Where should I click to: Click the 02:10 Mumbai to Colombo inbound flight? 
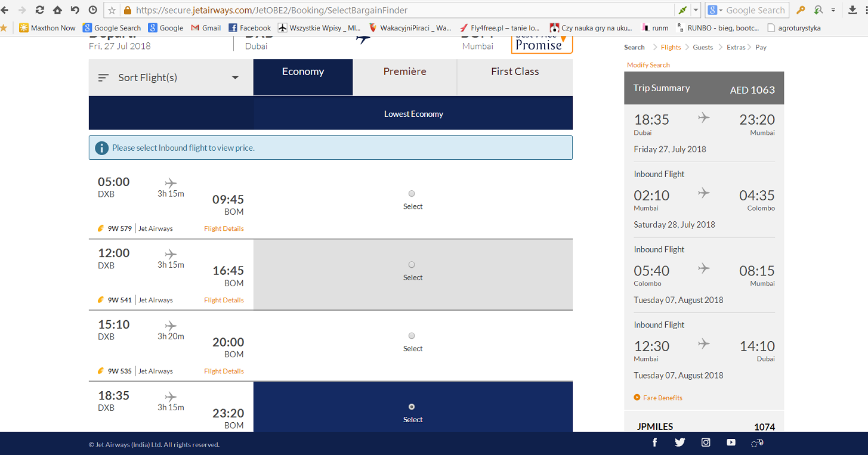click(x=704, y=200)
